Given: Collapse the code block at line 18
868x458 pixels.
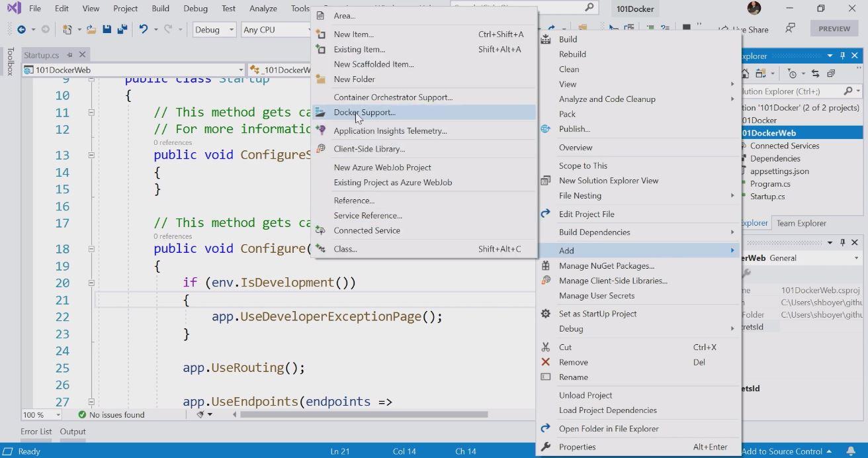Looking at the screenshot, I should point(92,248).
